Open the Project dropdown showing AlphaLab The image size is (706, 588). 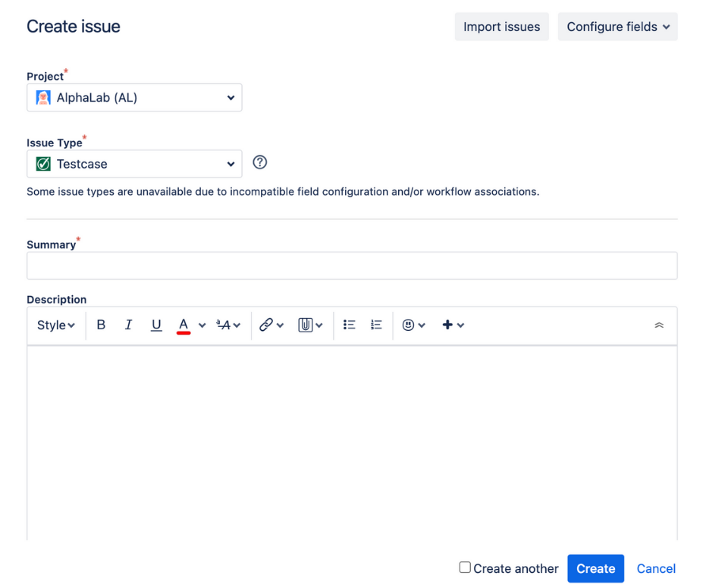point(134,98)
